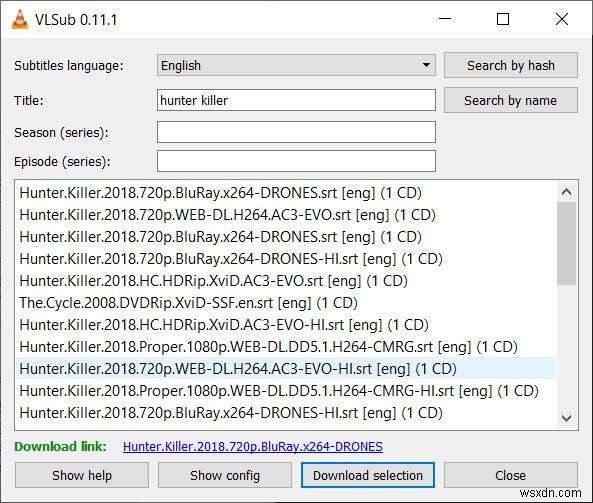The width and height of the screenshot is (593, 503).
Task: Open the Hunter.Killer DRONES download link
Action: pyautogui.click(x=253, y=447)
